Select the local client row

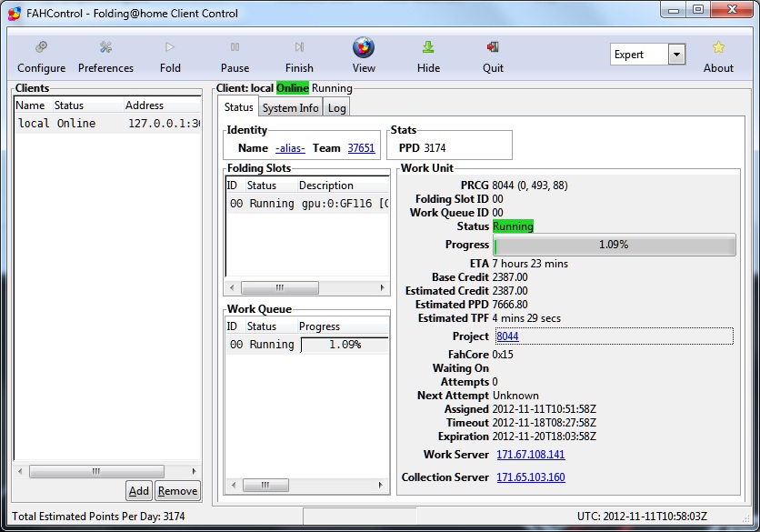[x=107, y=123]
